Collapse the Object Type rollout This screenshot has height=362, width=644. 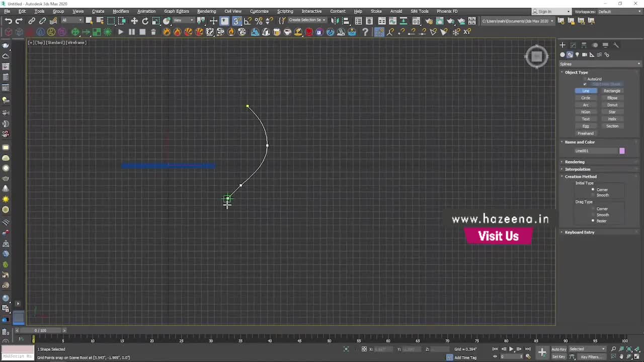click(576, 72)
